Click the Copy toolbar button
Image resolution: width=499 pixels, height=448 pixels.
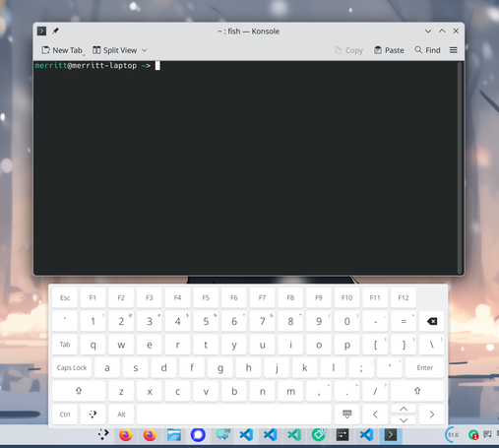[x=348, y=50]
